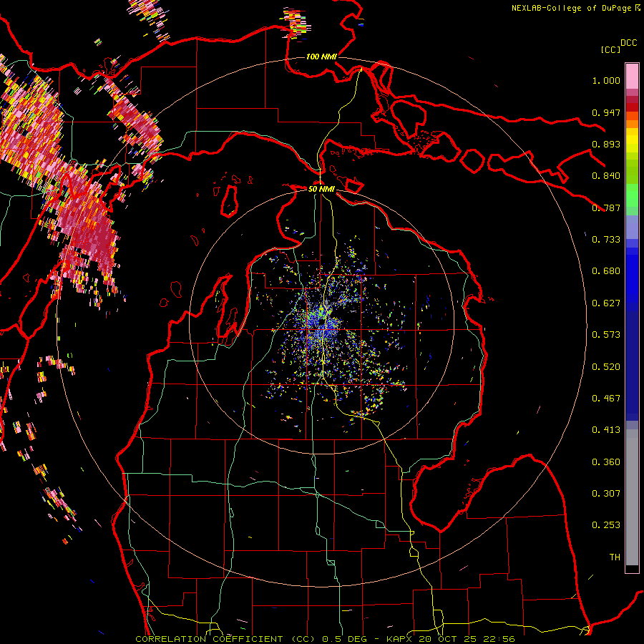644x644 pixels.
Task: Pick the bright green segment of color bar
Action: [x=632, y=195]
